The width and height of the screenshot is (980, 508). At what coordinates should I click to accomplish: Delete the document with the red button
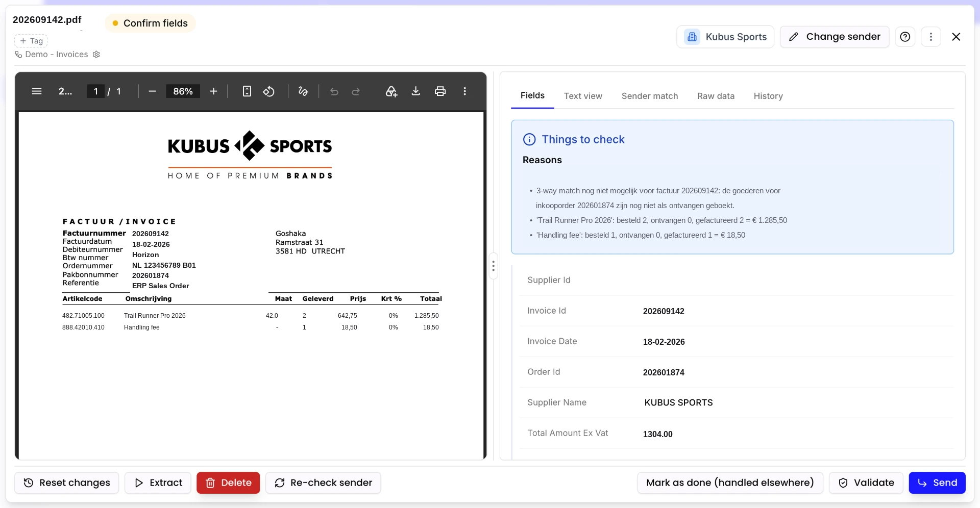[228, 482]
